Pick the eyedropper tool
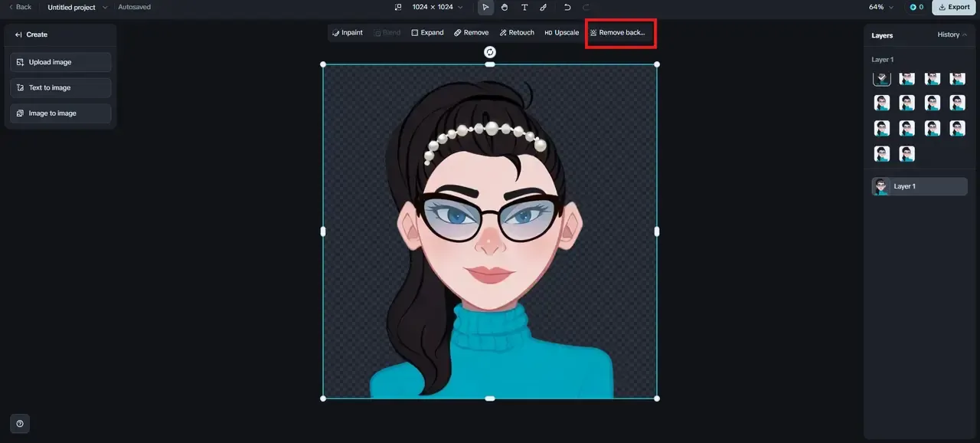The width and height of the screenshot is (980, 443). 544,7
